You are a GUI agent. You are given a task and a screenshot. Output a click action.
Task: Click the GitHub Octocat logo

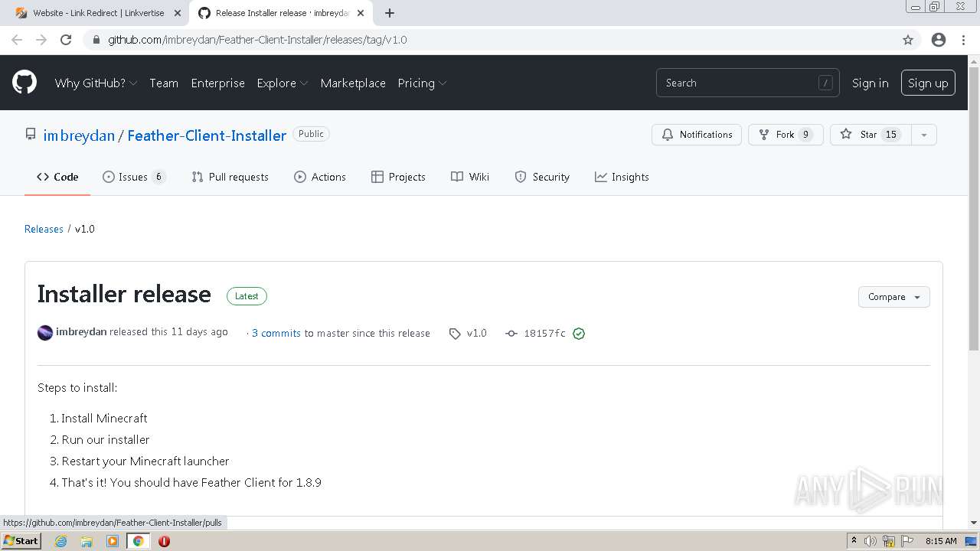click(x=24, y=83)
